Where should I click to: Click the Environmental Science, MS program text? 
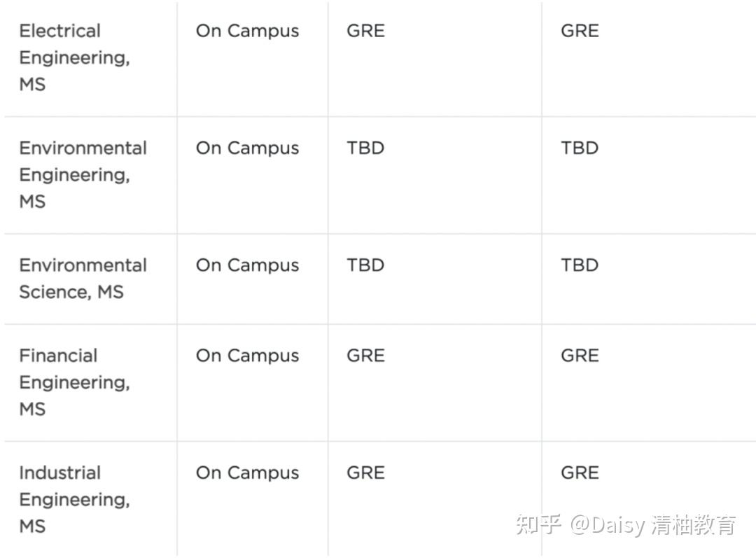[83, 278]
